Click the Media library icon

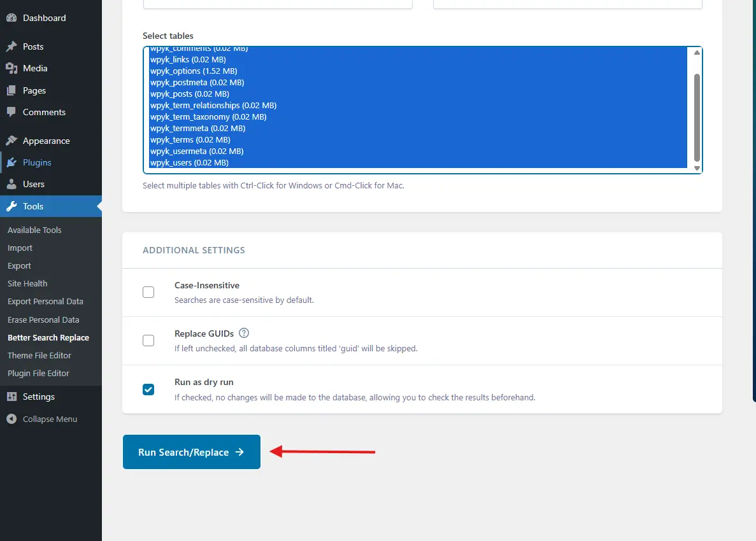click(x=11, y=68)
